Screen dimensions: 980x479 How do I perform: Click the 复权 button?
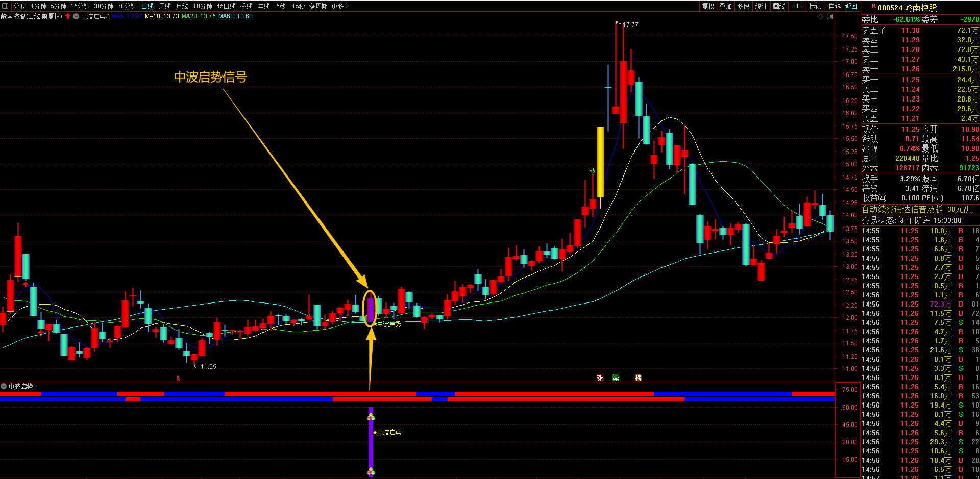708,6
